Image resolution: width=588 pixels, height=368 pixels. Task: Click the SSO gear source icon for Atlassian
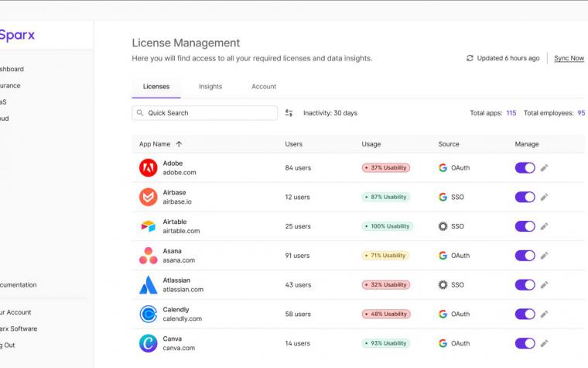[x=443, y=285]
